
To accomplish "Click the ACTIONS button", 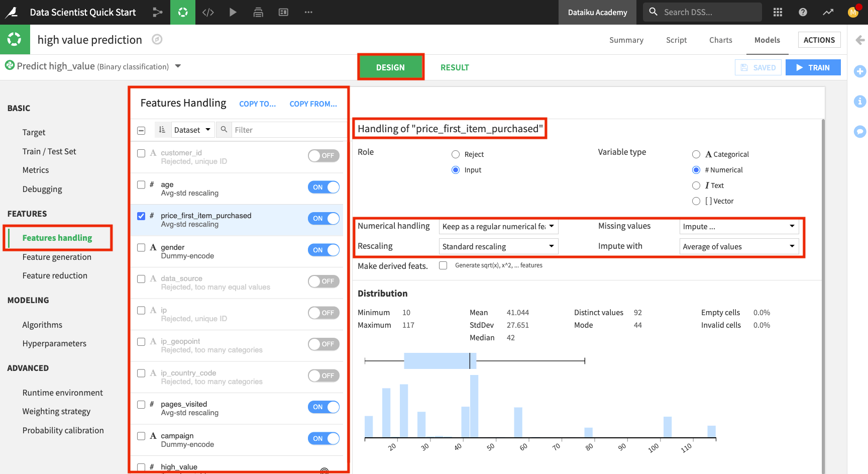I will [819, 40].
